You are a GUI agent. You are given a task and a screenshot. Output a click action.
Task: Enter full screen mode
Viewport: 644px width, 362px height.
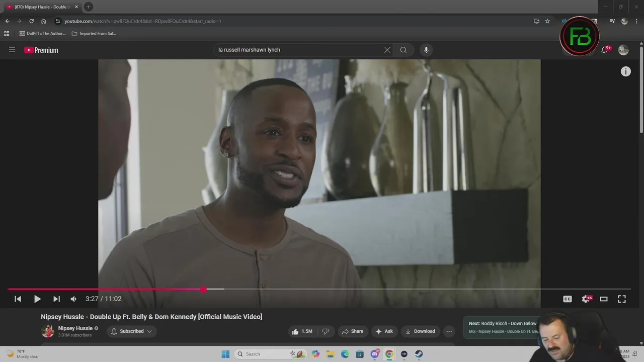622,299
